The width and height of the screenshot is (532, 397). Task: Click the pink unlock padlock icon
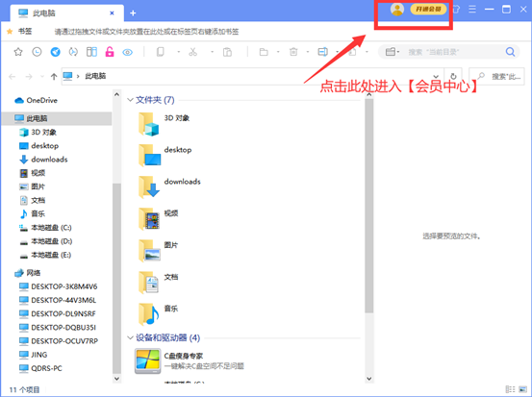pos(110,52)
